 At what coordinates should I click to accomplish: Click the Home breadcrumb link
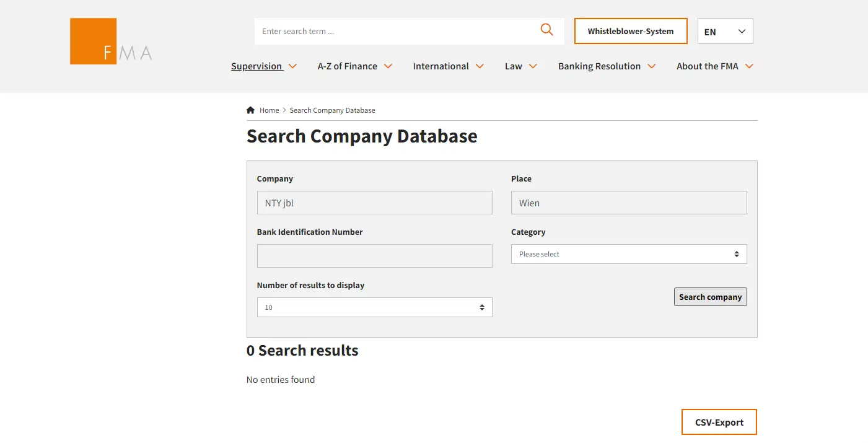pos(269,110)
